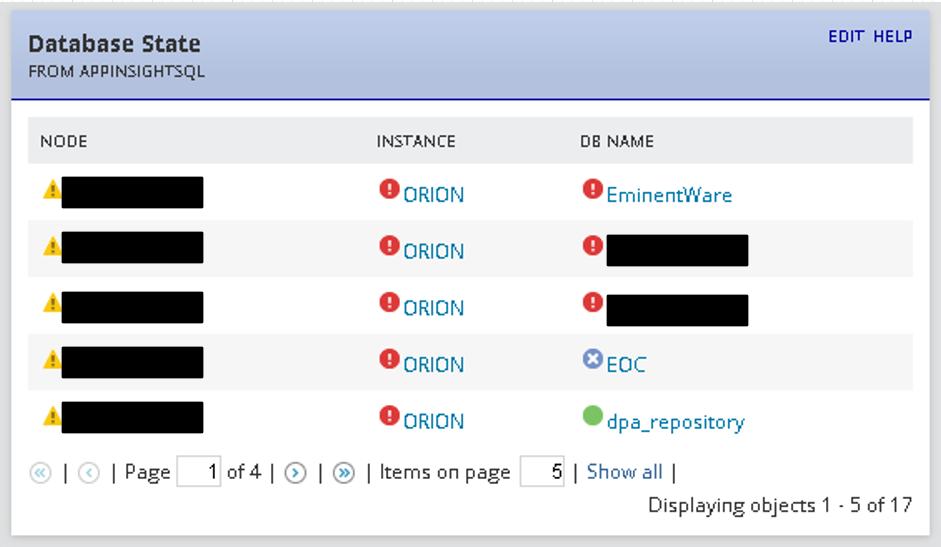Go to the next page arrow
Viewport: 941px width, 547px height.
point(295,473)
